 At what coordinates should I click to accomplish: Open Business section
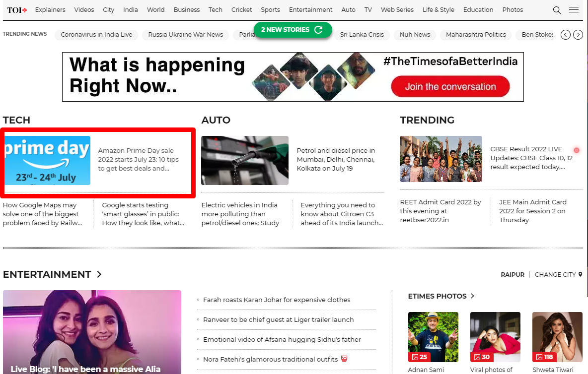(186, 10)
